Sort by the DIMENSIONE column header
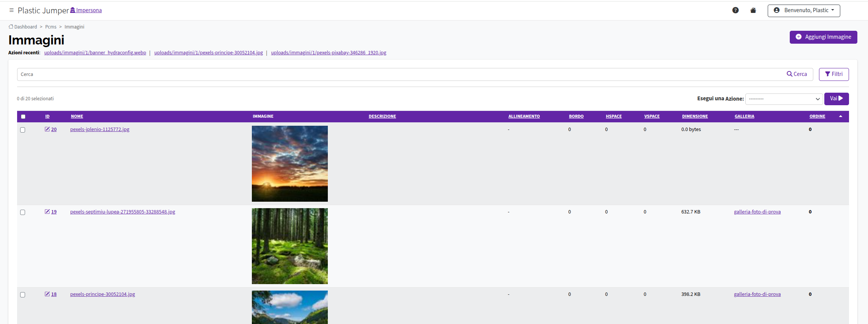Screen dimensions: 868x324 (x=695, y=117)
